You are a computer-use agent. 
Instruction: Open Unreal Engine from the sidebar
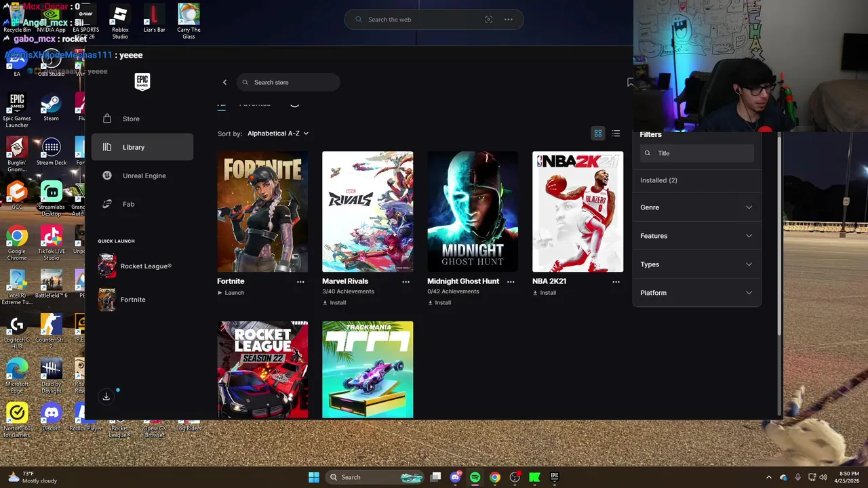point(142,176)
